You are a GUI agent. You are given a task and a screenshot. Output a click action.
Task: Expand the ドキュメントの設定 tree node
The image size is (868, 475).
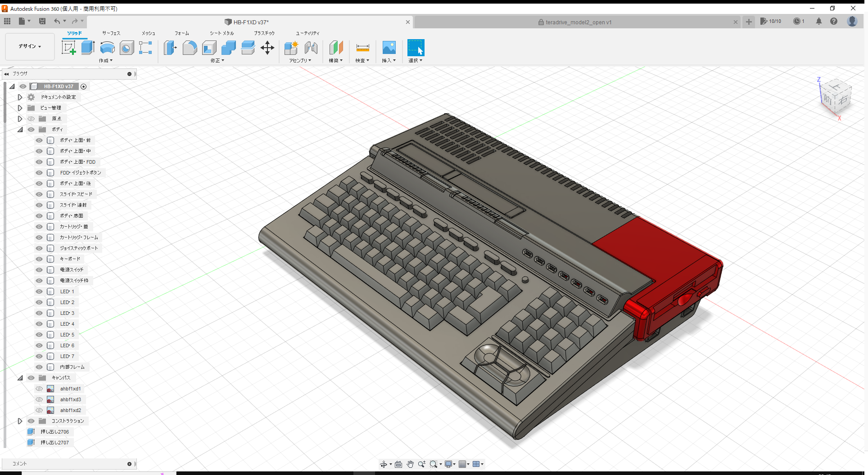(20, 97)
